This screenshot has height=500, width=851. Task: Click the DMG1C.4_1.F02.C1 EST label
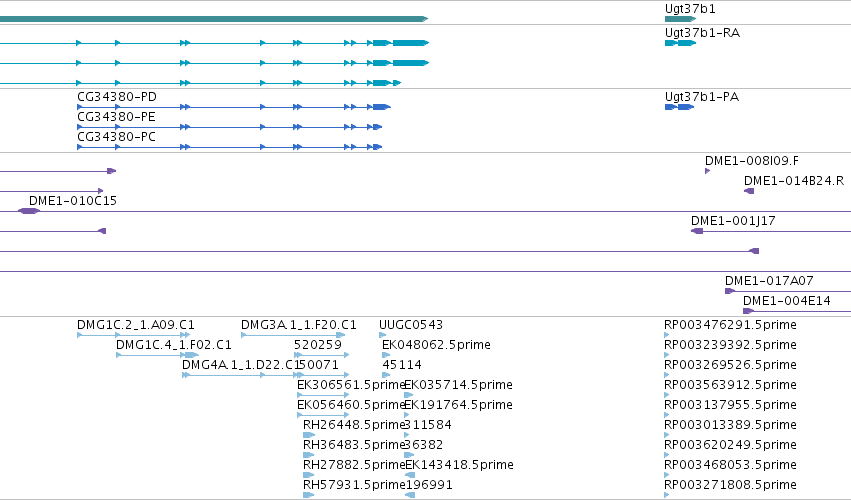point(174,345)
